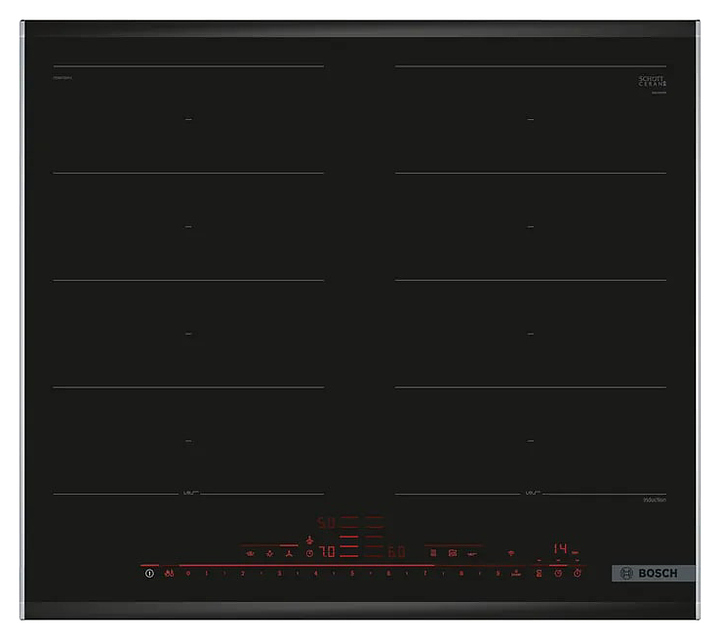Select the cooking zone showing 6.0

coord(396,551)
